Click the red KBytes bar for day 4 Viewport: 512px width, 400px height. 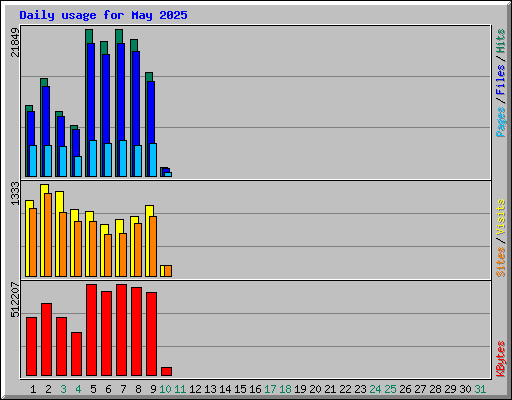click(x=76, y=354)
